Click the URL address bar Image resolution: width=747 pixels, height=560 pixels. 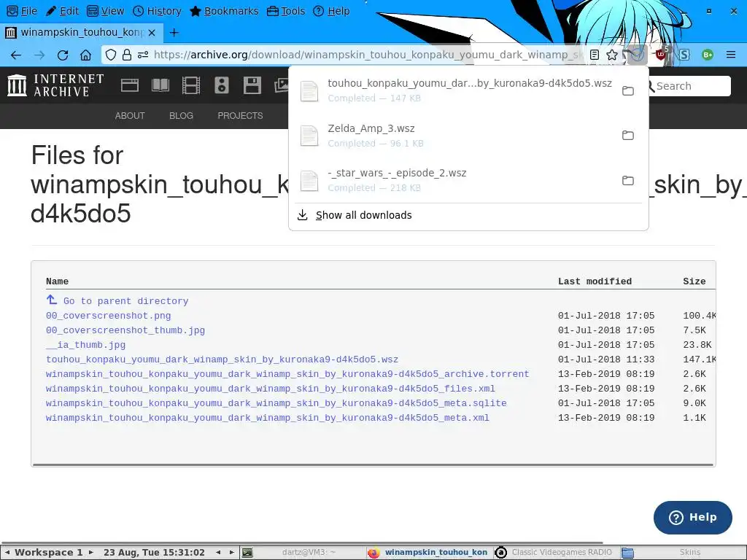367,55
